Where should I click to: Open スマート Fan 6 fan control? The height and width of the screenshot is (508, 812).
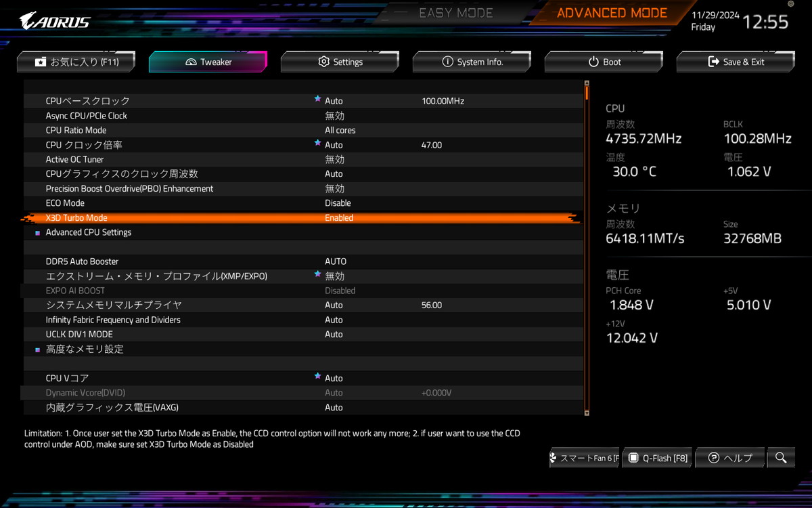click(x=585, y=458)
